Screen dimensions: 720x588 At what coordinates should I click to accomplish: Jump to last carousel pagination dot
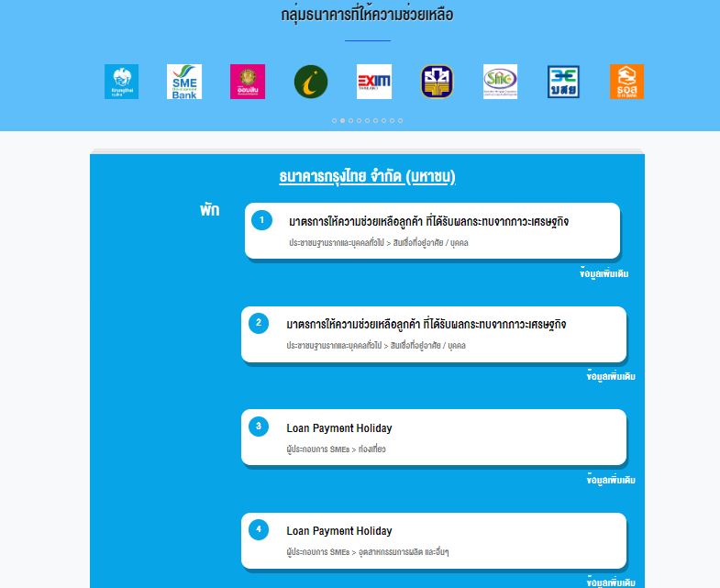click(400, 120)
